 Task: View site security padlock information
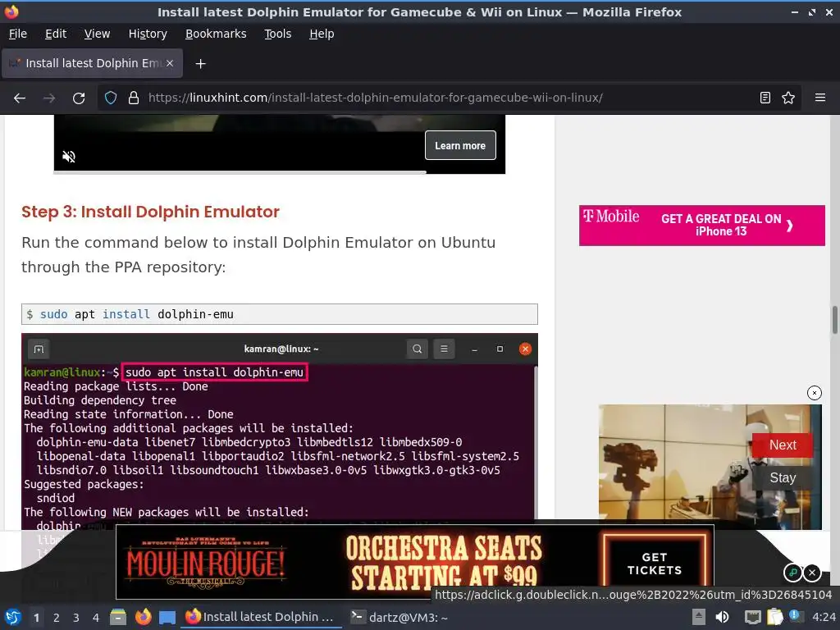coord(134,98)
